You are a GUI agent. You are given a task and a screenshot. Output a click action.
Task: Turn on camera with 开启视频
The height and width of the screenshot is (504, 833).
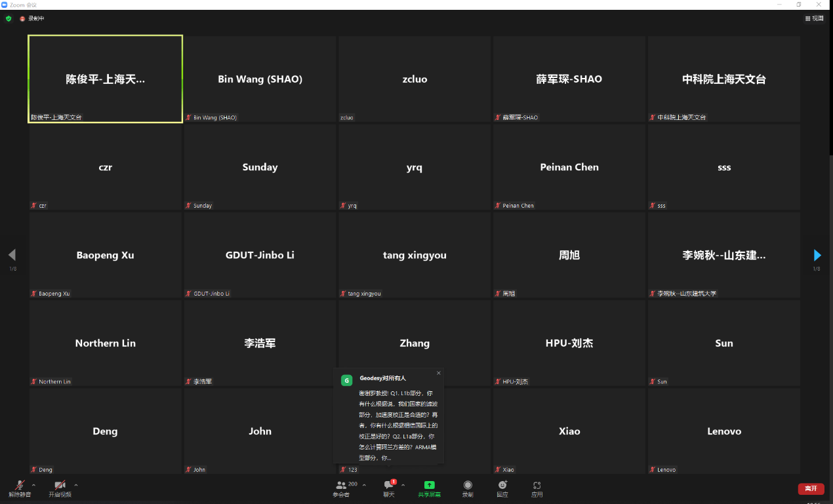coord(60,487)
